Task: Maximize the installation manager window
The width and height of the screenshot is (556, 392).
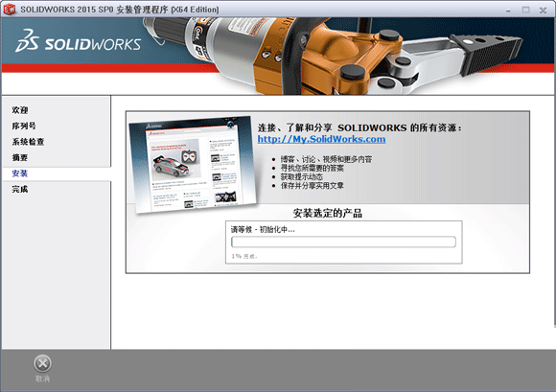Action: (x=525, y=10)
